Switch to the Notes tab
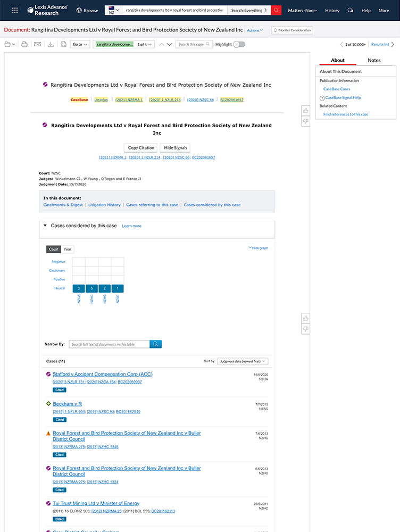 point(374,60)
